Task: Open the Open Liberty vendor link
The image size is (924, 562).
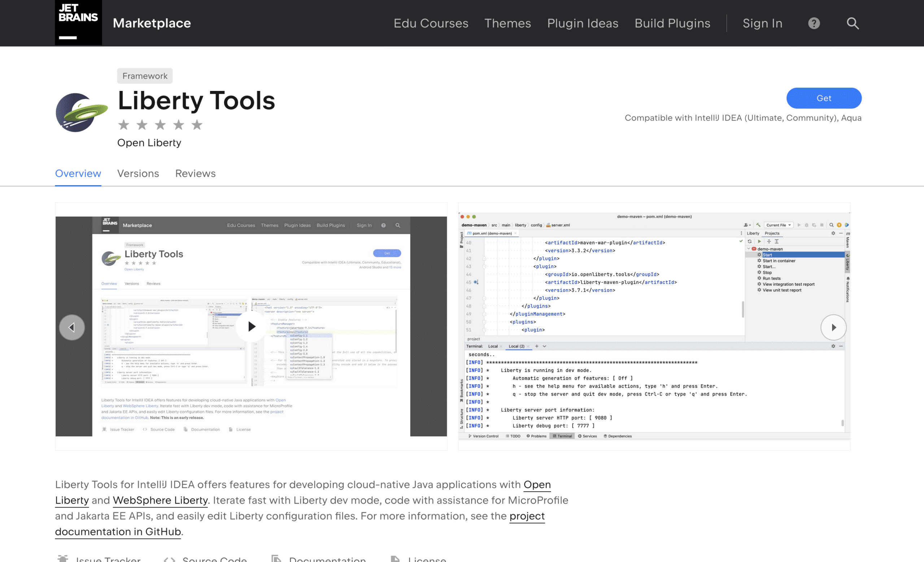Action: pyautogui.click(x=149, y=143)
